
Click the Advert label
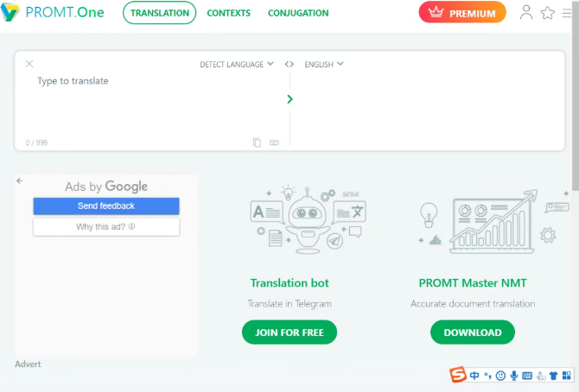[x=28, y=364]
